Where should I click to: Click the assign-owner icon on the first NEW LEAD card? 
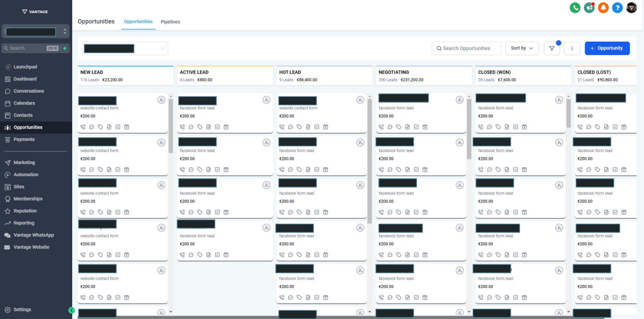(161, 100)
